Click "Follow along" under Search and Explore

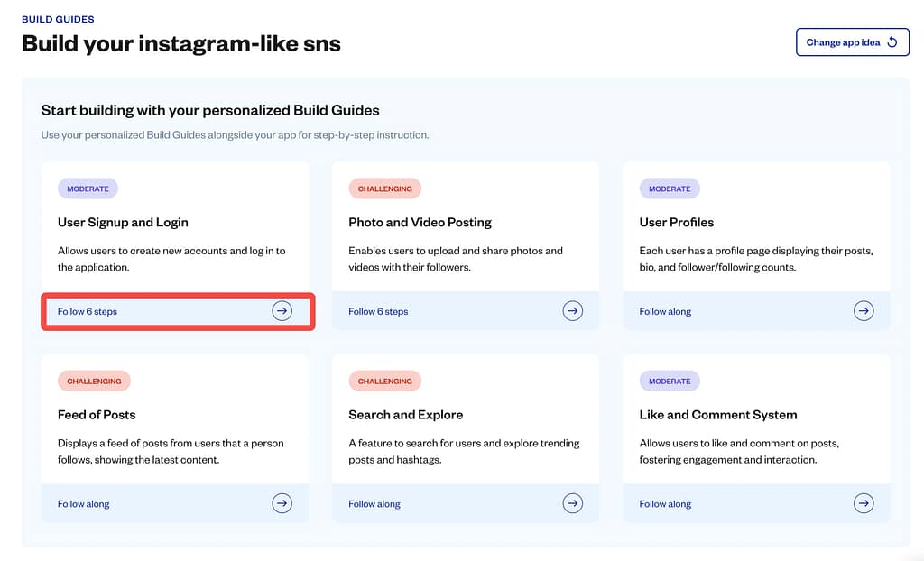[374, 504]
